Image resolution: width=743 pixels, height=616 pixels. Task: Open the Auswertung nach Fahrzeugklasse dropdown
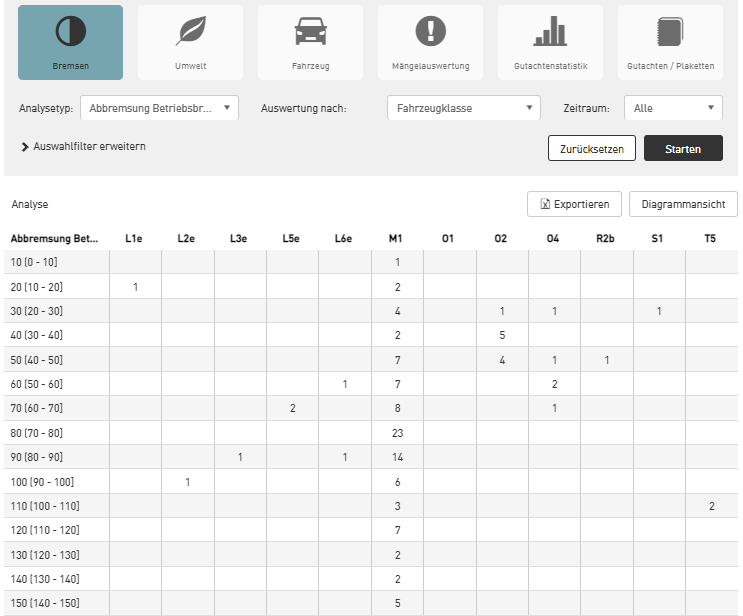tap(463, 108)
